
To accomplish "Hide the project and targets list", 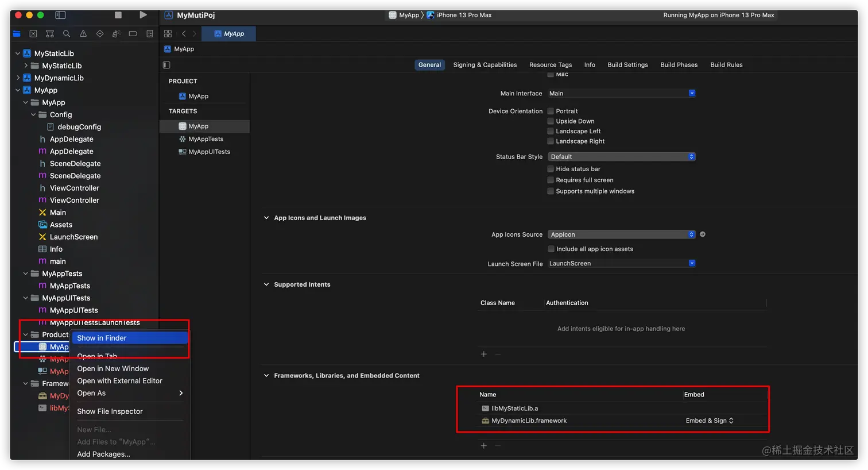I will (x=166, y=65).
